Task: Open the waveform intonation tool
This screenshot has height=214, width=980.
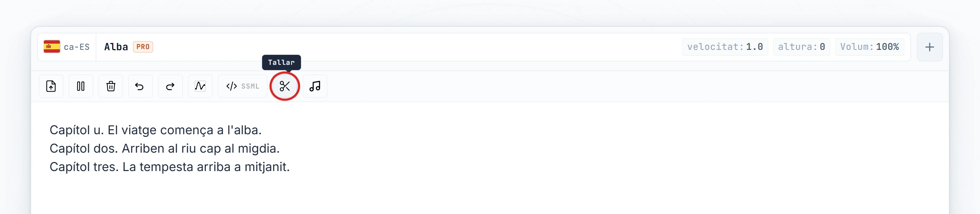Action: point(200,86)
